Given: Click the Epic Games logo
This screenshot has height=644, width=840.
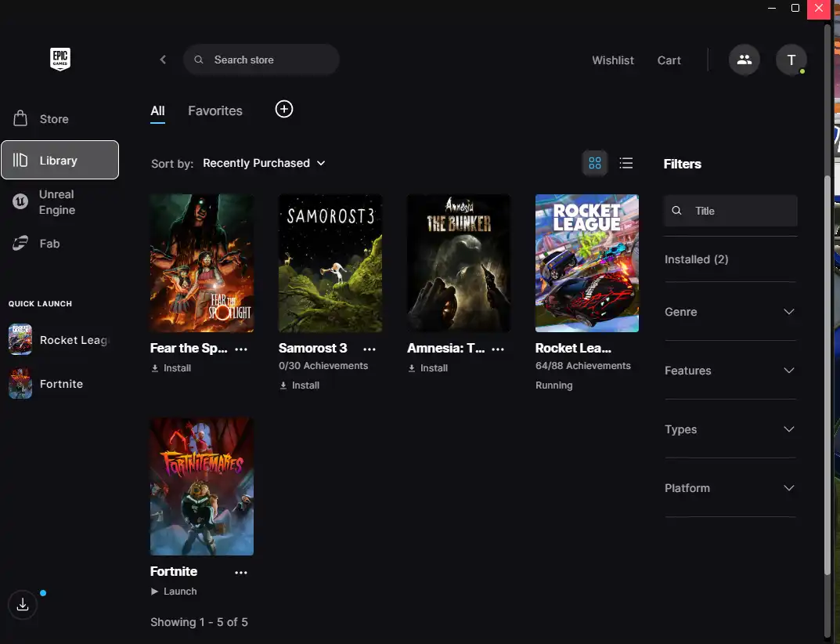Looking at the screenshot, I should [59, 60].
